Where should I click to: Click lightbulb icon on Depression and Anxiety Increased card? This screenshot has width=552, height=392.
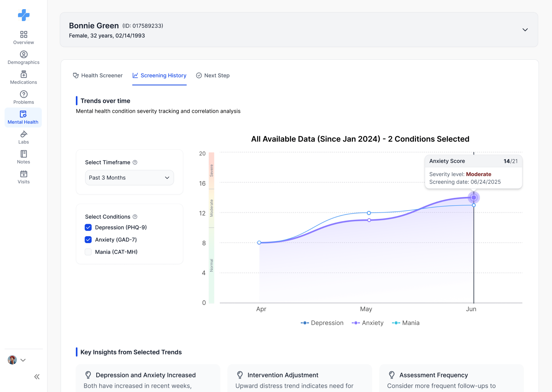tap(88, 375)
